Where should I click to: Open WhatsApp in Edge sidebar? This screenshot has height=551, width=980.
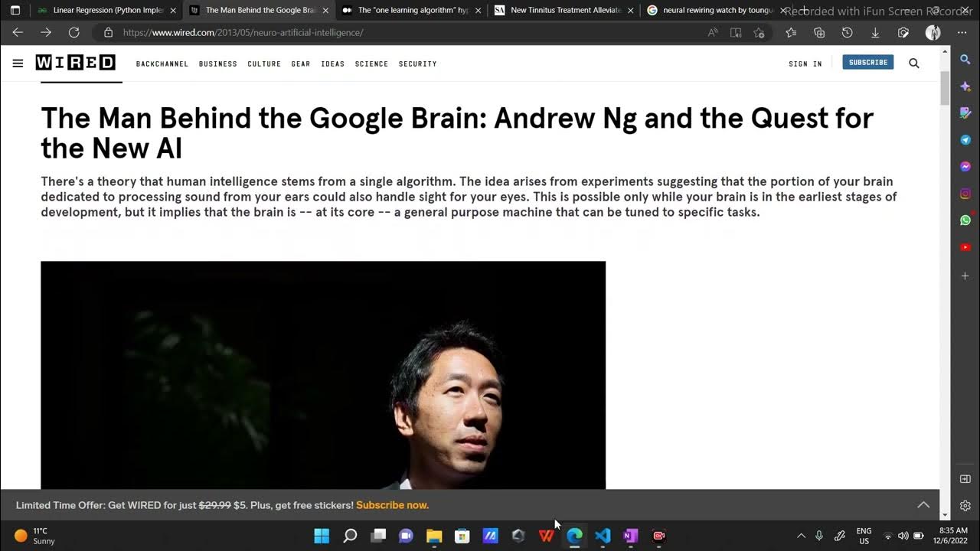click(x=965, y=220)
